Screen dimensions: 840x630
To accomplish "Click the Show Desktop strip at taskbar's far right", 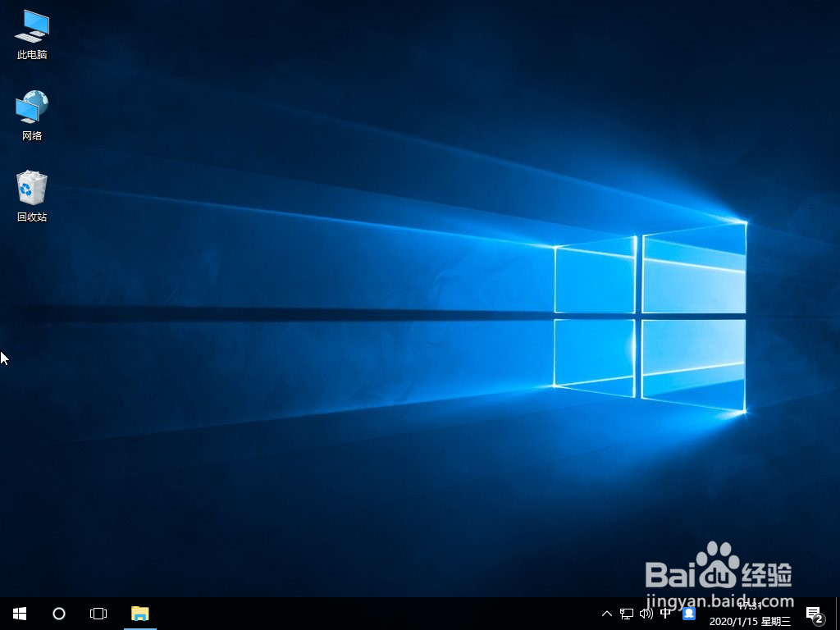I will pyautogui.click(x=838, y=613).
